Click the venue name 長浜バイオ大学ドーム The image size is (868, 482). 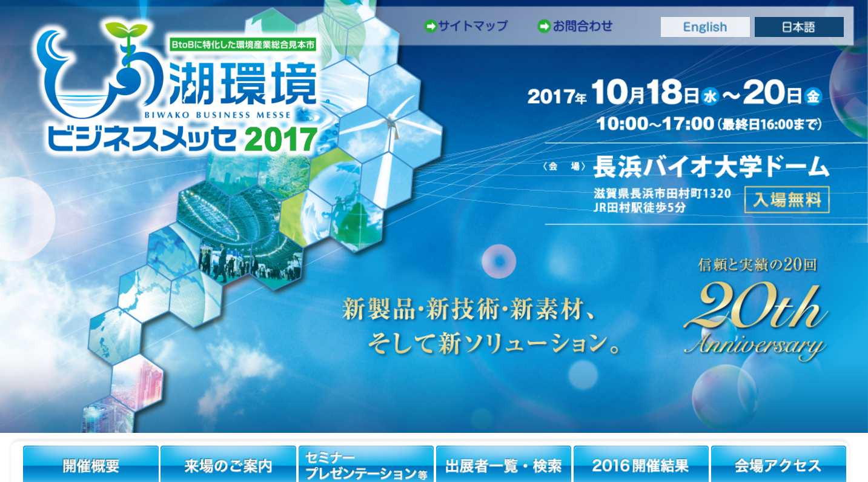click(x=711, y=167)
